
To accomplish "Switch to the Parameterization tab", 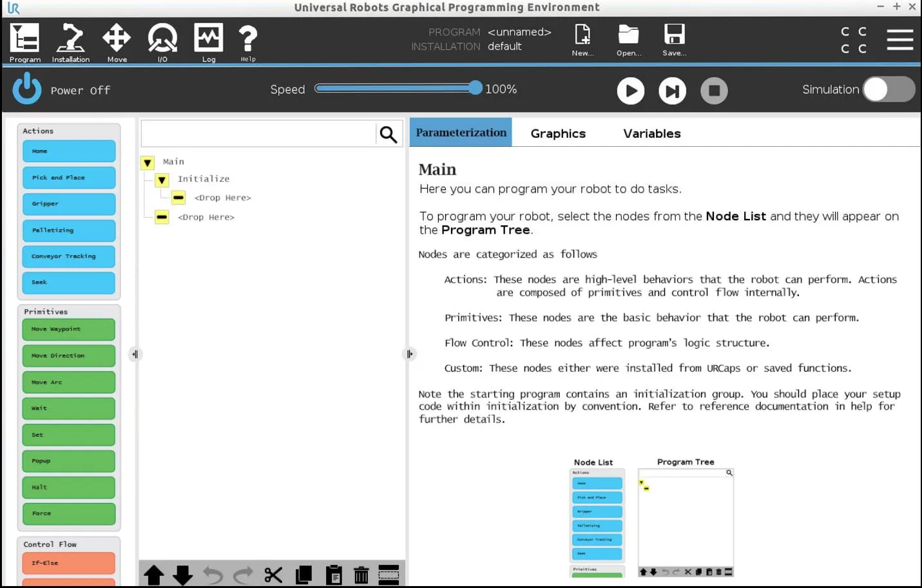I will (x=461, y=132).
